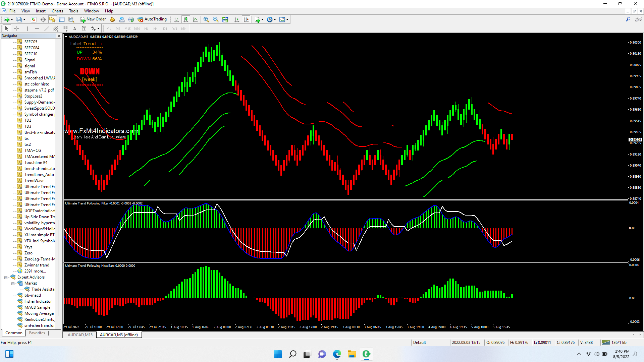Click the Zoom Out magnifier icon
This screenshot has width=644, height=362.
point(215,19)
